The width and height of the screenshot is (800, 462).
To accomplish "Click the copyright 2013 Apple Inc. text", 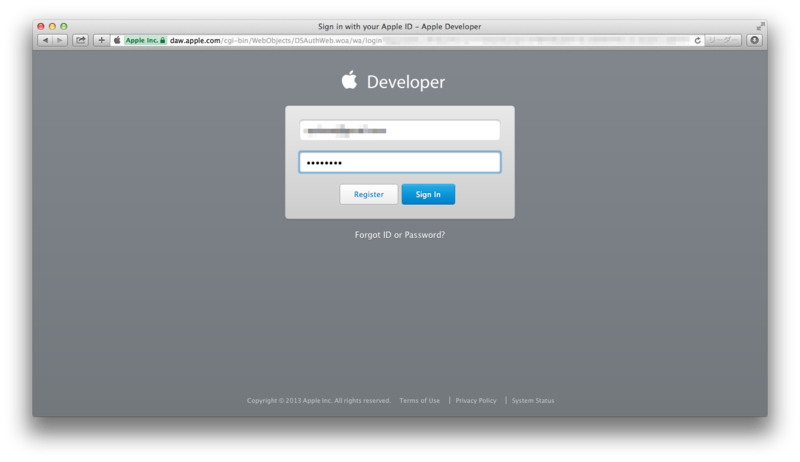I will pyautogui.click(x=318, y=400).
